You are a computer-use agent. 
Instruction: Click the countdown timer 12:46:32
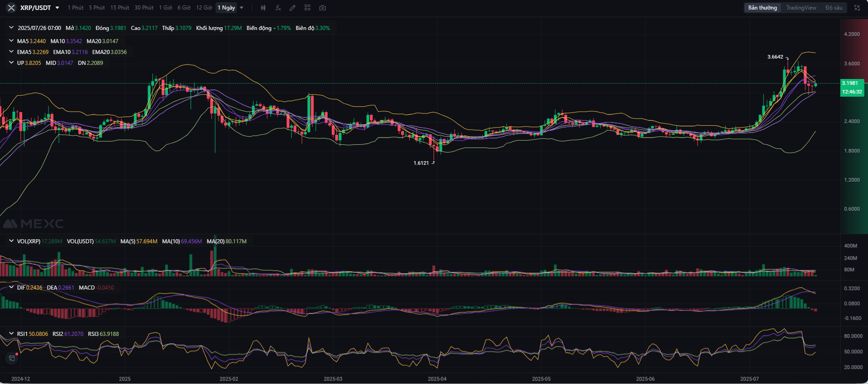(x=852, y=92)
